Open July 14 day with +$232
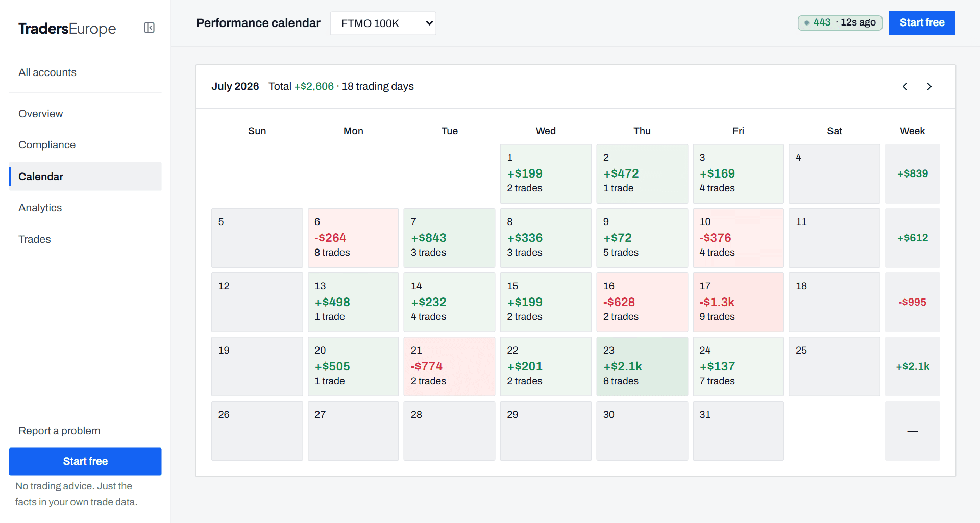The height and width of the screenshot is (523, 980). point(449,303)
